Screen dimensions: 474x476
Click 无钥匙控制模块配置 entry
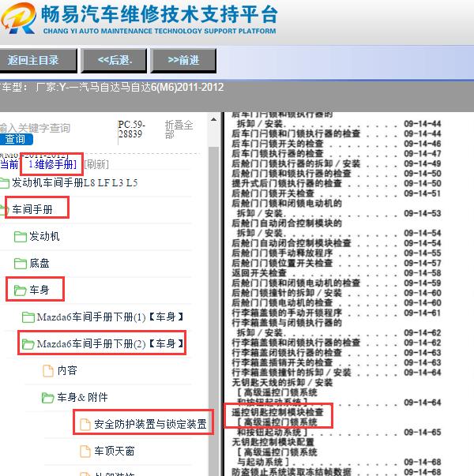coord(273,442)
